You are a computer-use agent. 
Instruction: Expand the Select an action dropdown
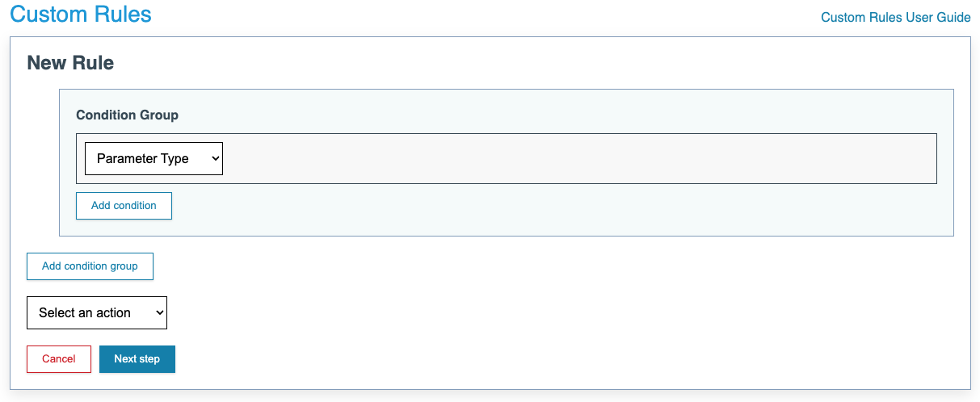click(96, 313)
